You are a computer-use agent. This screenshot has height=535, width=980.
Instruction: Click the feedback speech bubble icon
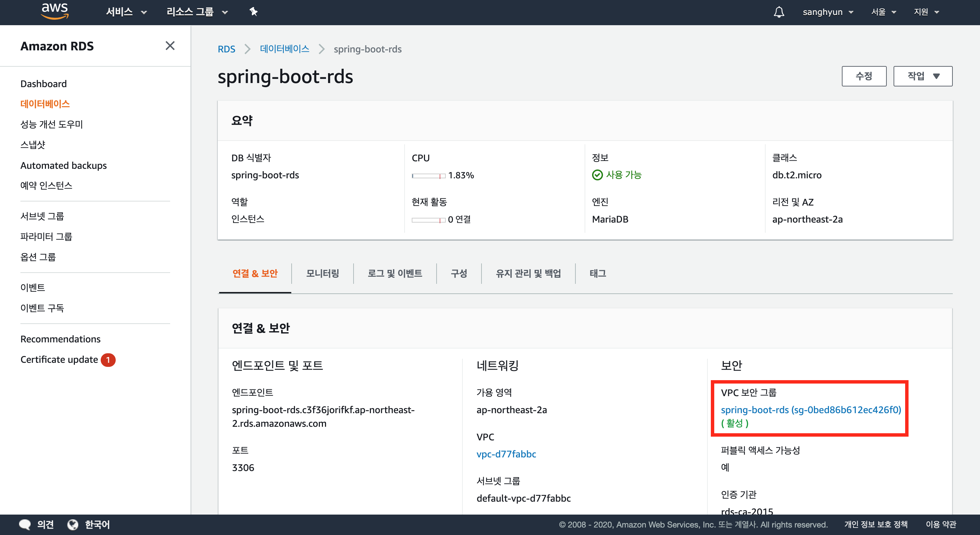(x=25, y=524)
